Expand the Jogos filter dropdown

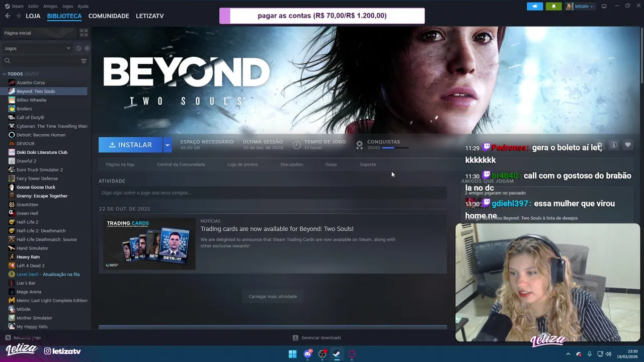point(37,48)
